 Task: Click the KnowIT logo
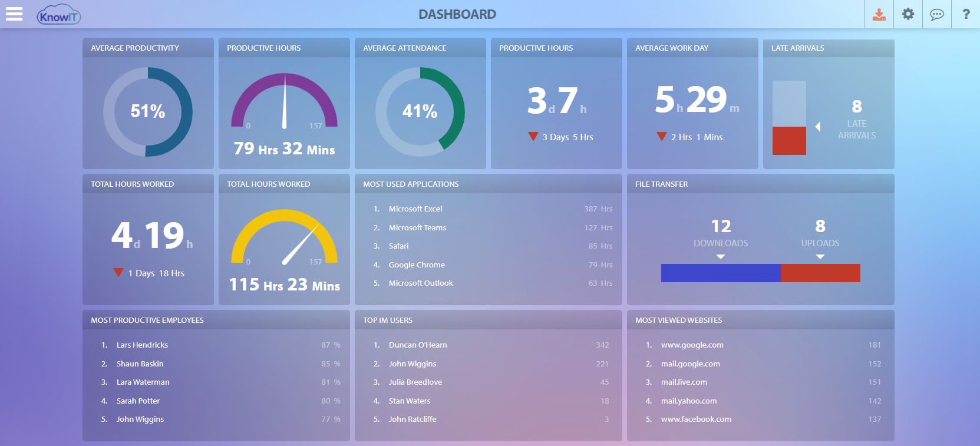[58, 15]
